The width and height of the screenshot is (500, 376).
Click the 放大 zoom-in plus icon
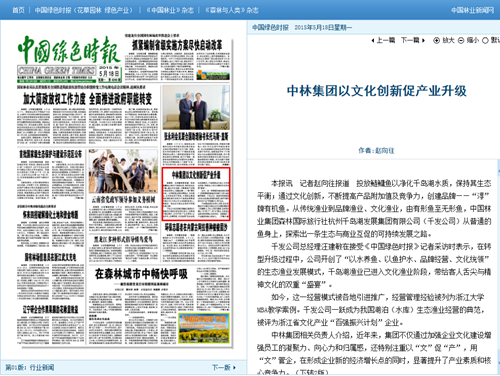click(436, 40)
